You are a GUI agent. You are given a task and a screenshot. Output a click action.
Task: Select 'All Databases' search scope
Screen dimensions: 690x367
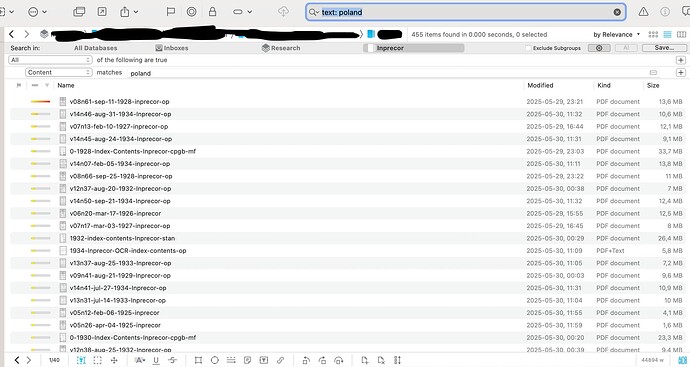(x=95, y=48)
